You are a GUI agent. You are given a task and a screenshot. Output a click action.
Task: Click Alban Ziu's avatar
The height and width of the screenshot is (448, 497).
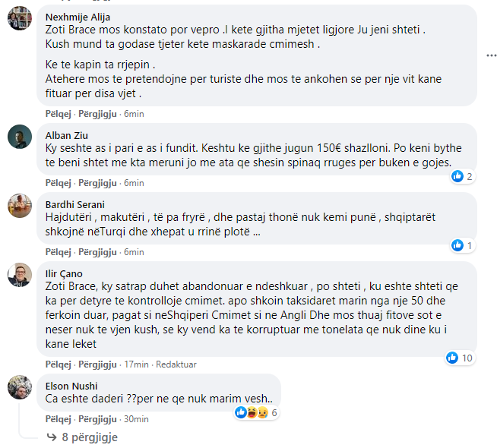tap(20, 137)
